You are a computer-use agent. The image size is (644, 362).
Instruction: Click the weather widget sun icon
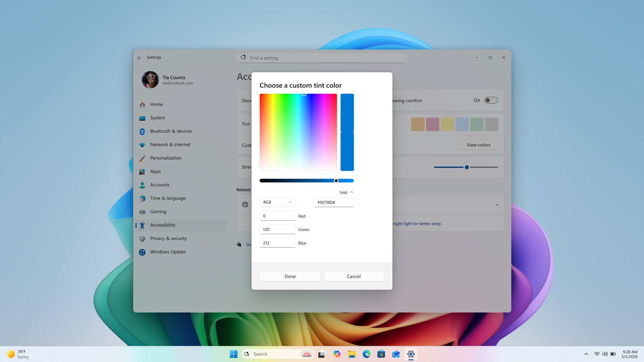[x=11, y=354]
